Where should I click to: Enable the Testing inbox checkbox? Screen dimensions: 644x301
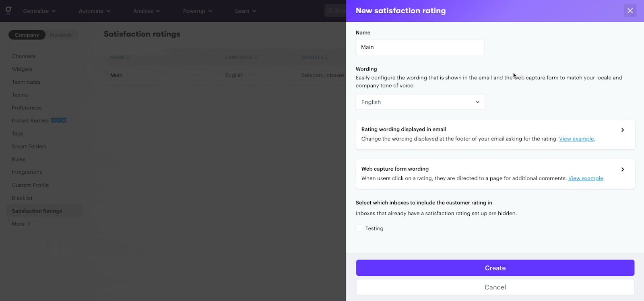(x=359, y=228)
